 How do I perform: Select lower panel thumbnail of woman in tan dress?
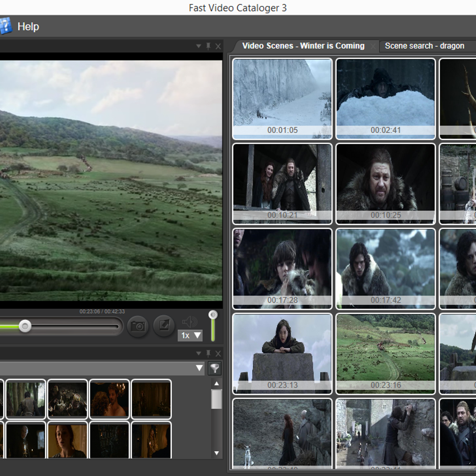pos(68,440)
